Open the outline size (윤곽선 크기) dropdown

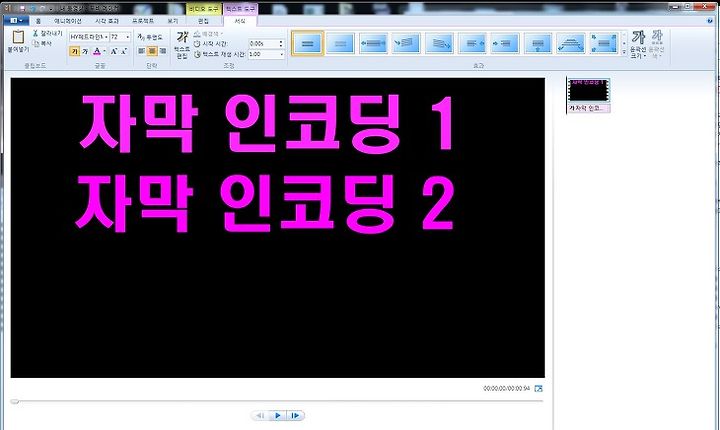pos(638,45)
